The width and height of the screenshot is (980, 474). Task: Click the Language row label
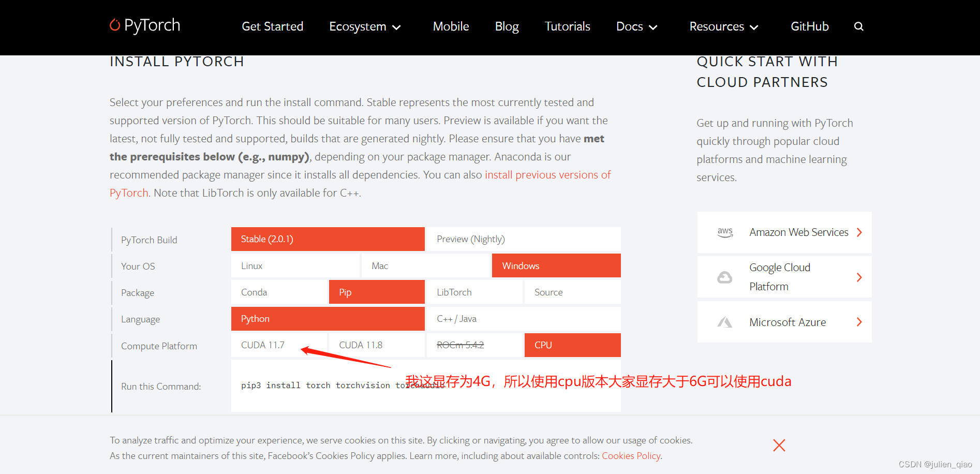point(140,319)
